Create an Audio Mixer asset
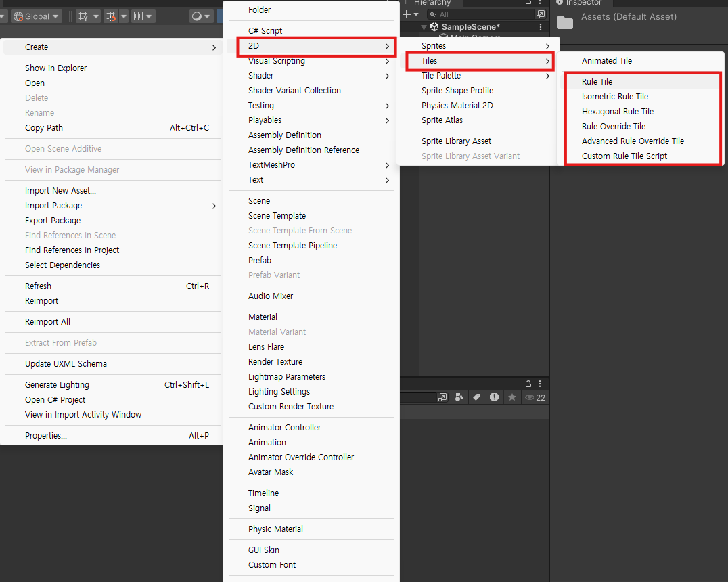This screenshot has height=582, width=728. click(x=311, y=296)
